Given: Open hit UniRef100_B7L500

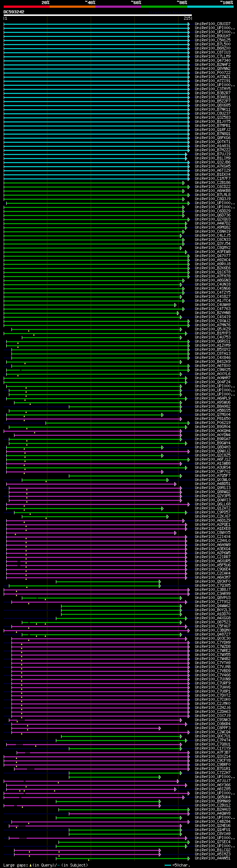Looking at the screenshot, I should [213, 44].
